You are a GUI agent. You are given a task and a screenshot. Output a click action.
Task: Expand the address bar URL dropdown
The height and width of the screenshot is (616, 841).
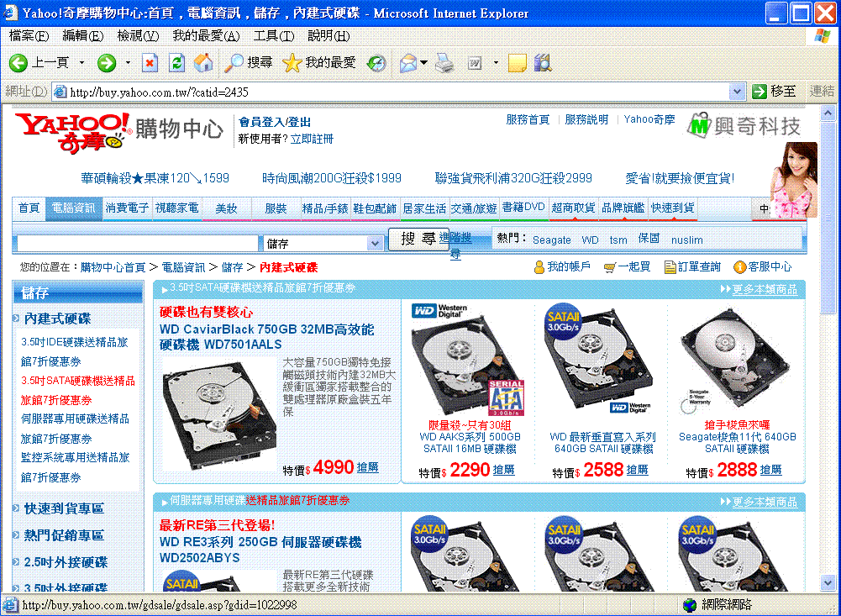point(737,92)
